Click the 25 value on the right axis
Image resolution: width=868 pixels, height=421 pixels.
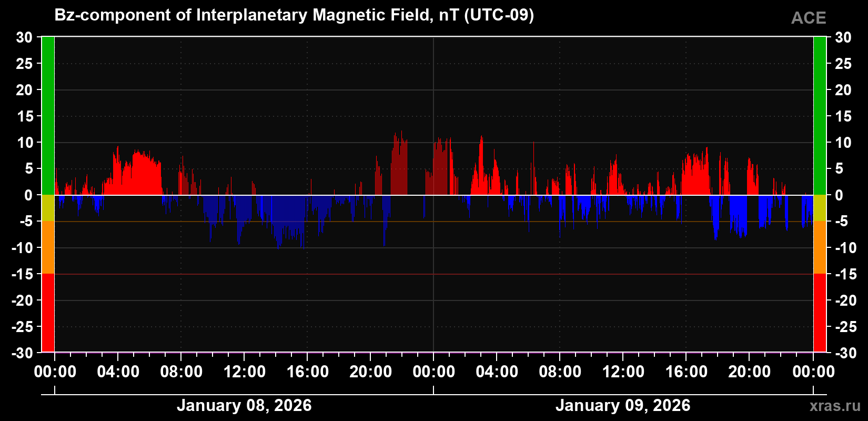click(x=843, y=64)
